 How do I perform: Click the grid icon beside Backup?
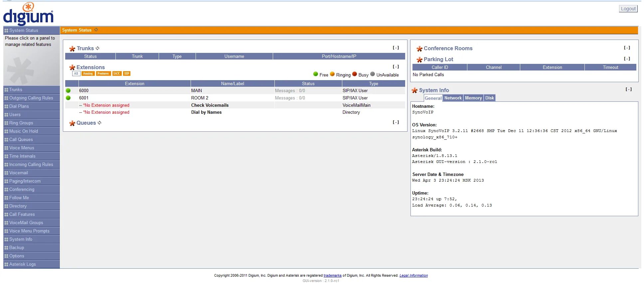(x=6, y=248)
